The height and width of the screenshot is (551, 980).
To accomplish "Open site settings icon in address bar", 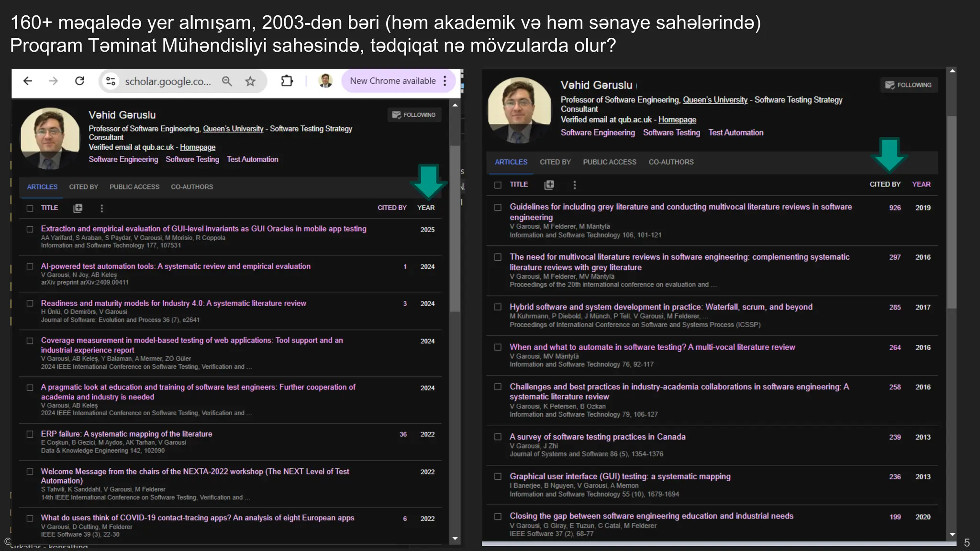I will tap(111, 81).
